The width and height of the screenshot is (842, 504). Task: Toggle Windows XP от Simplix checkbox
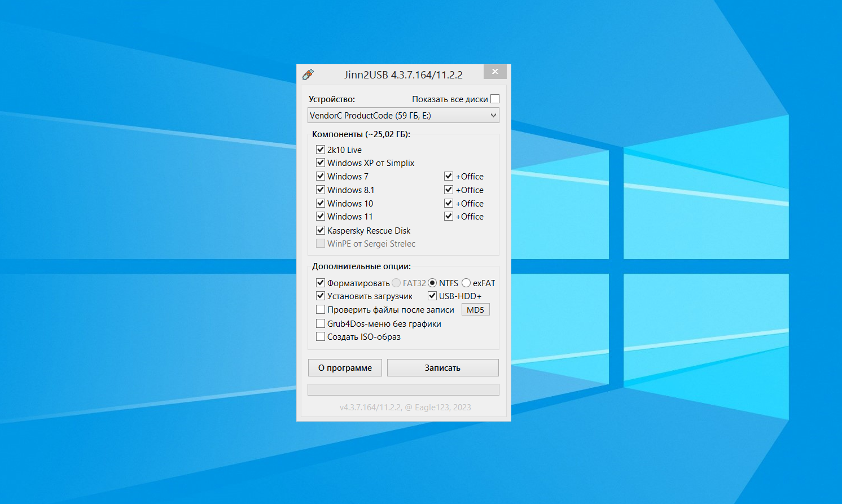[321, 163]
